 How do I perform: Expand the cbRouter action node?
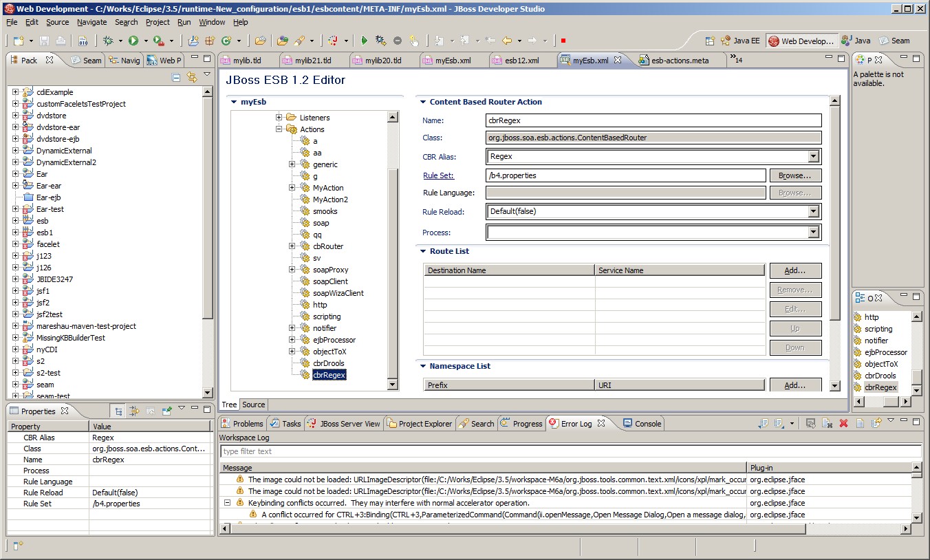(292, 246)
